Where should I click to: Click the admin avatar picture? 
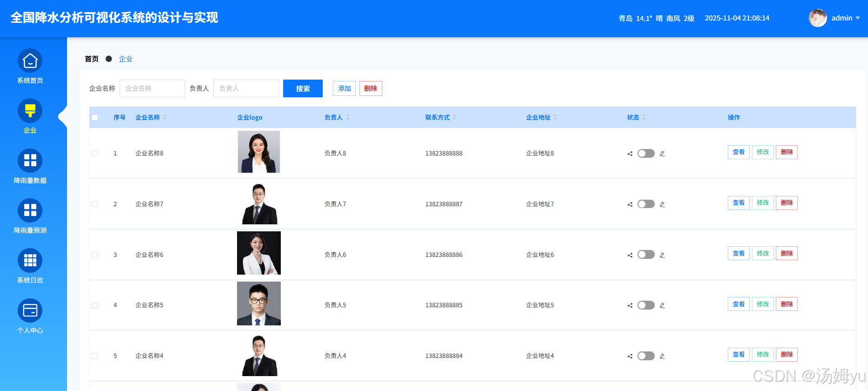tap(818, 18)
